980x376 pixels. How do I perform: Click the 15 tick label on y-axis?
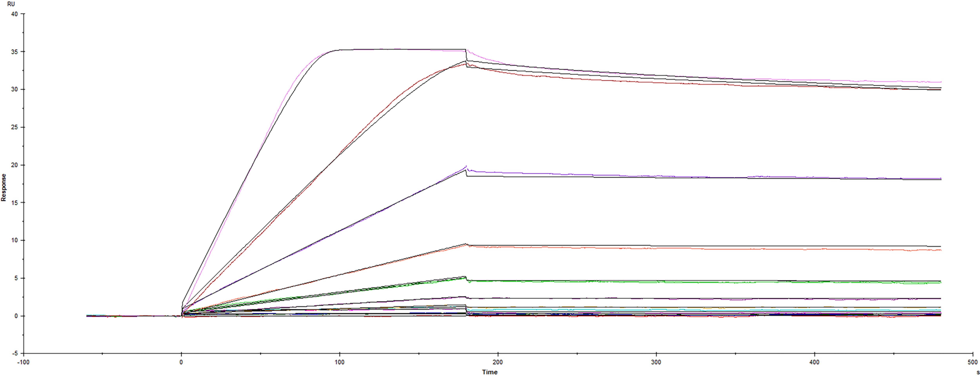tap(15, 203)
